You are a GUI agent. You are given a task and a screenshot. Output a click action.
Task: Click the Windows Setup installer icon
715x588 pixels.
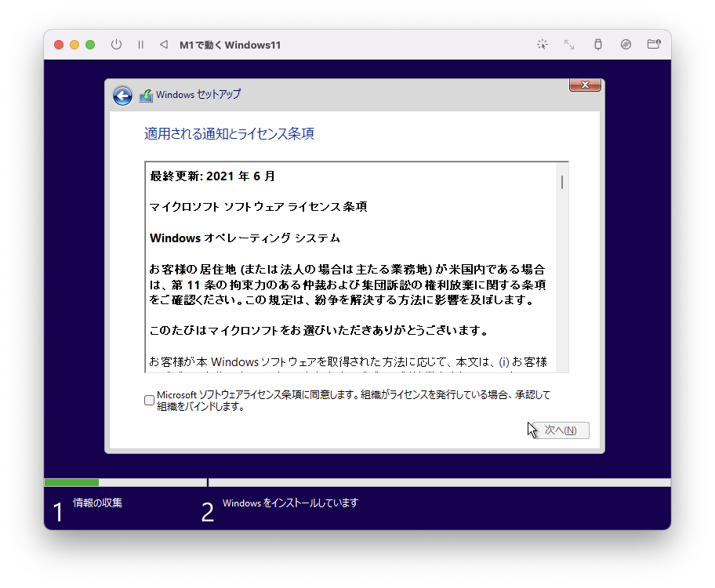146,96
